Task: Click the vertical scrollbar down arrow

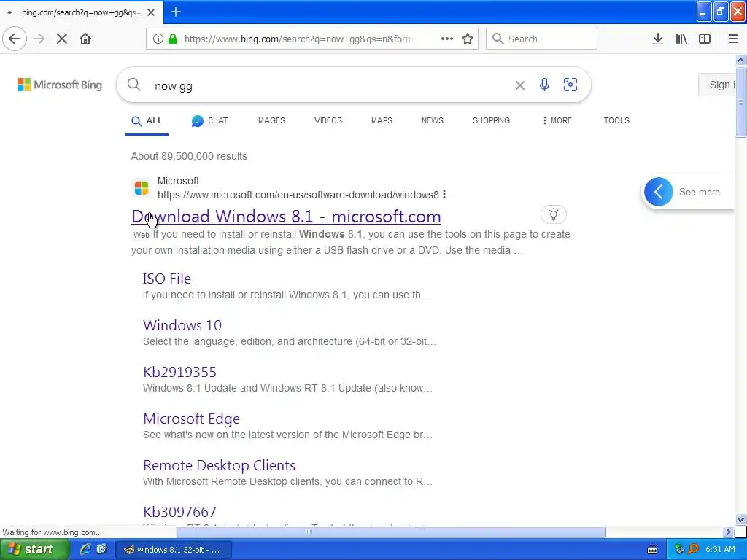Action: 740,519
